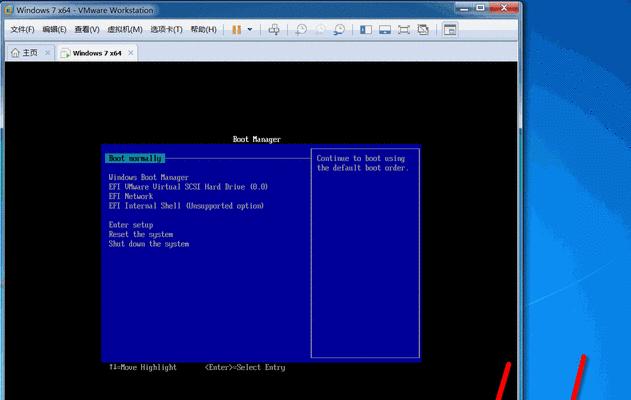Image resolution: width=631 pixels, height=400 pixels.
Task: Open the 选项卡(T) menu
Action: (166, 30)
